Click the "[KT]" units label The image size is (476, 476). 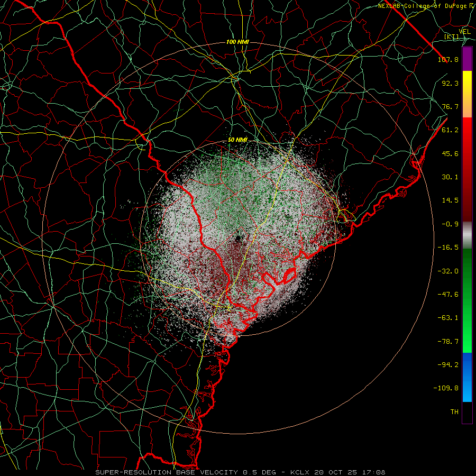coord(451,37)
